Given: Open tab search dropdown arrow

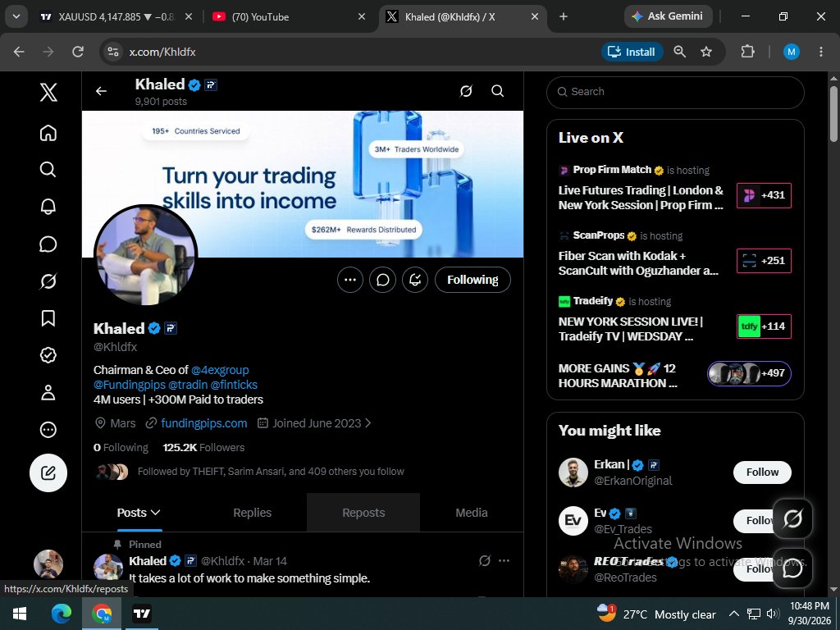Looking at the screenshot, I should pos(16,16).
